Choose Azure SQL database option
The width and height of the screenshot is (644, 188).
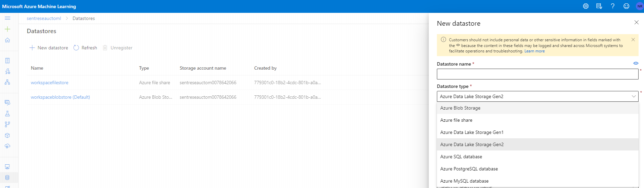pyautogui.click(x=538, y=157)
